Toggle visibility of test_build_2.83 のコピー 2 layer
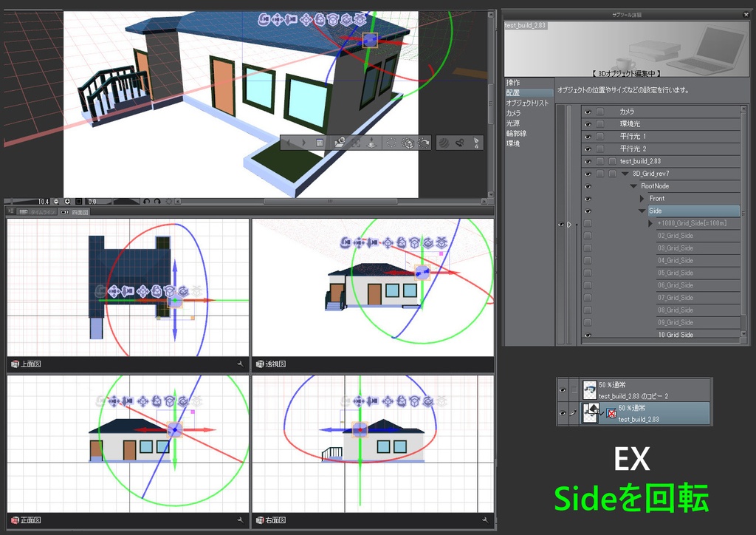This screenshot has height=535, width=756. tap(562, 389)
